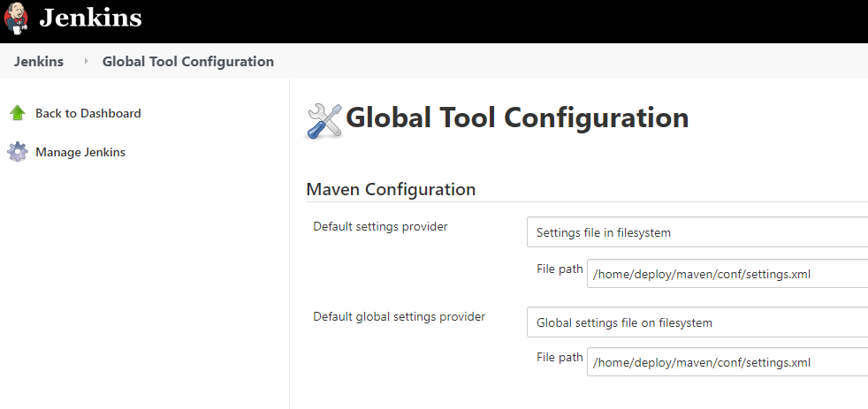868x409 pixels.
Task: Click the wrench and screwdriver tools icon
Action: (324, 120)
